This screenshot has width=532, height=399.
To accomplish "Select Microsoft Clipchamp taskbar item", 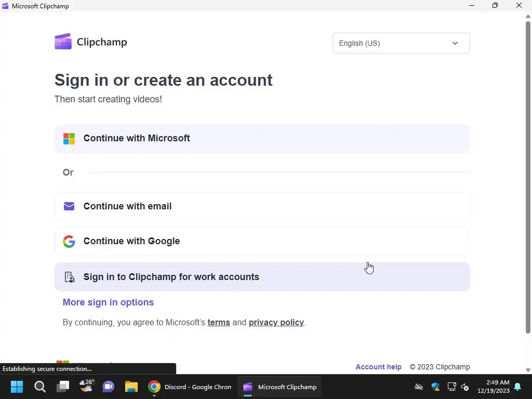I will point(279,387).
